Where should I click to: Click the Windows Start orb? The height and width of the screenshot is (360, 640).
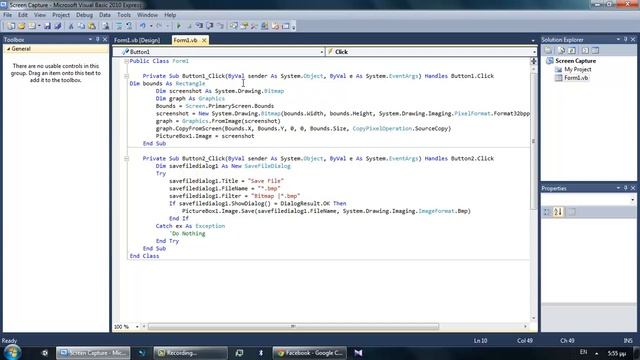coord(12,352)
